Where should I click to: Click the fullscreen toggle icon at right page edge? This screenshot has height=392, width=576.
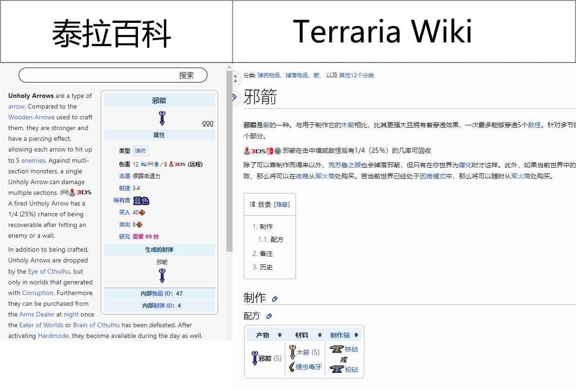coord(235,78)
